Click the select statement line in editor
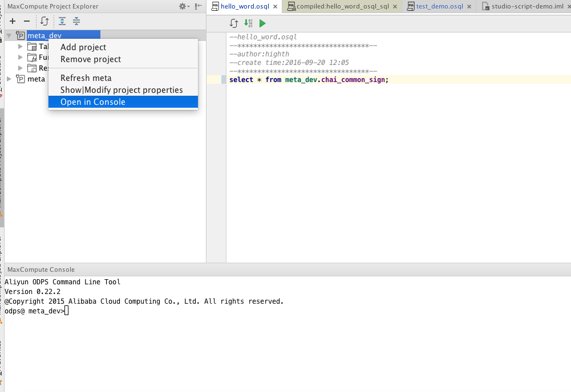This screenshot has width=571, height=392. [309, 80]
